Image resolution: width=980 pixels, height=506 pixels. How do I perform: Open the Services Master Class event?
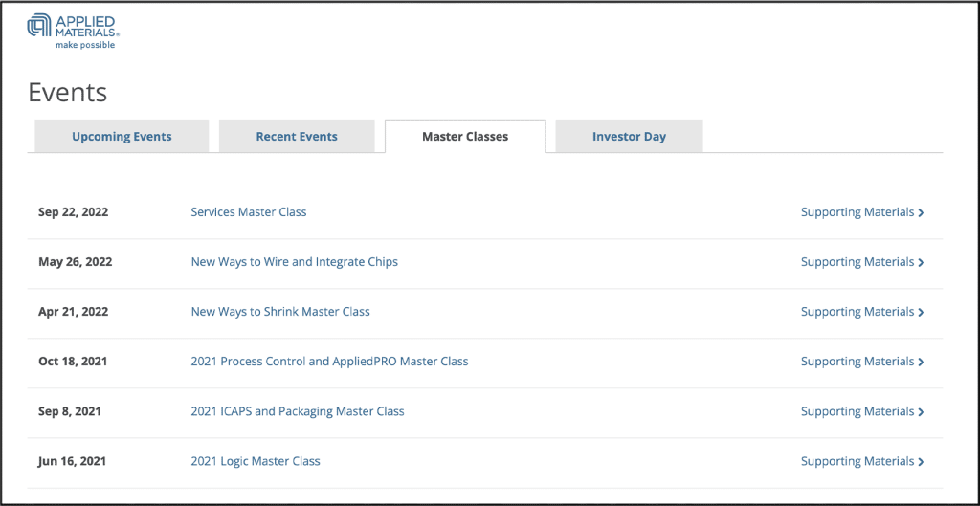(x=249, y=212)
